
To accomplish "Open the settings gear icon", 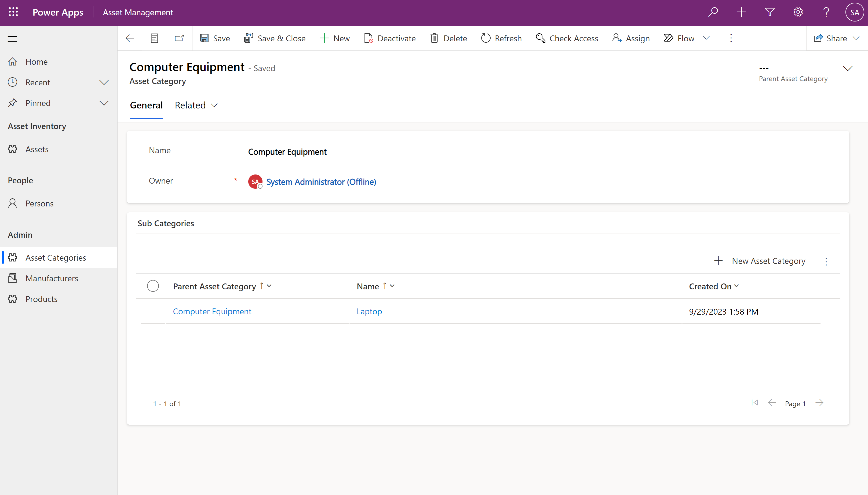I will (x=798, y=12).
